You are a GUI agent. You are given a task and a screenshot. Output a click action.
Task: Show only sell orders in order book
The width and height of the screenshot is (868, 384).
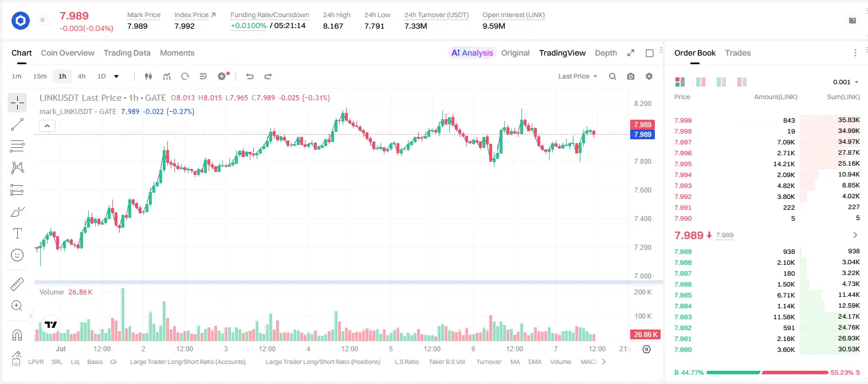pos(742,82)
